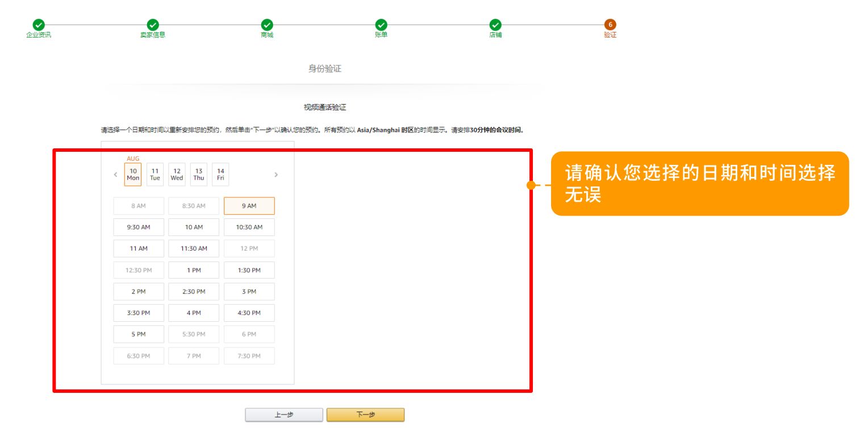The image size is (868, 448).
Task: Select Wednesday August 12 date
Action: [177, 174]
